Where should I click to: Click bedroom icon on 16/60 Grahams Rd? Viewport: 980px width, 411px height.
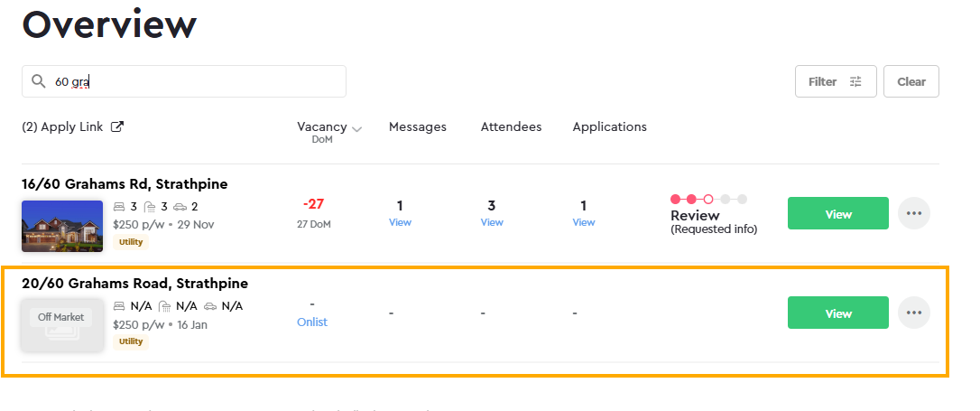[x=120, y=207]
